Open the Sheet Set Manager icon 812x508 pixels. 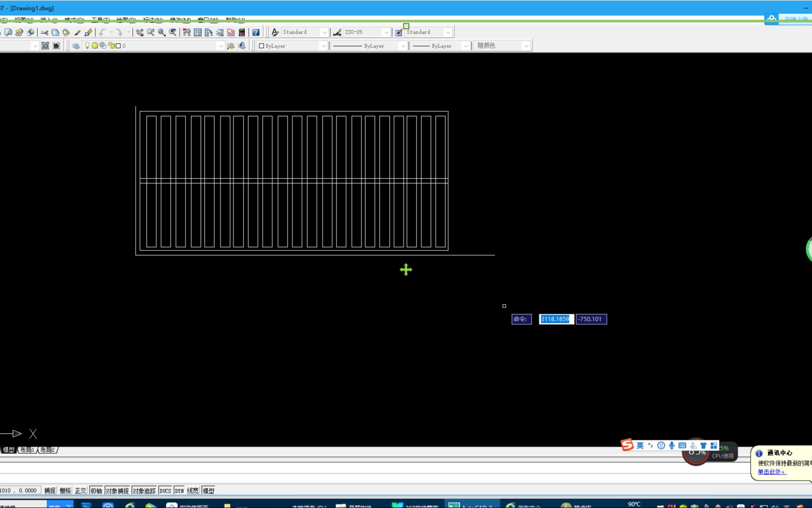[220, 32]
